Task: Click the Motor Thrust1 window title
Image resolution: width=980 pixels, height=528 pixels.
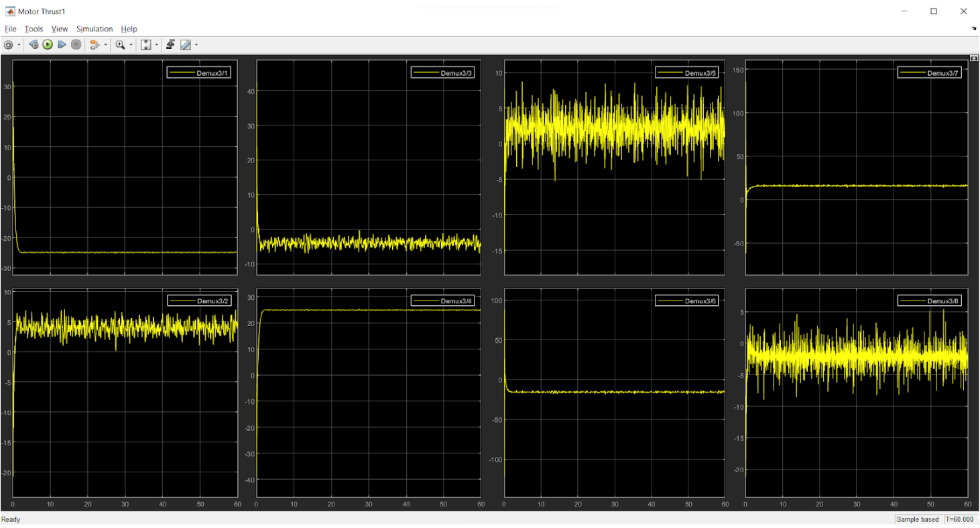Action: [42, 11]
